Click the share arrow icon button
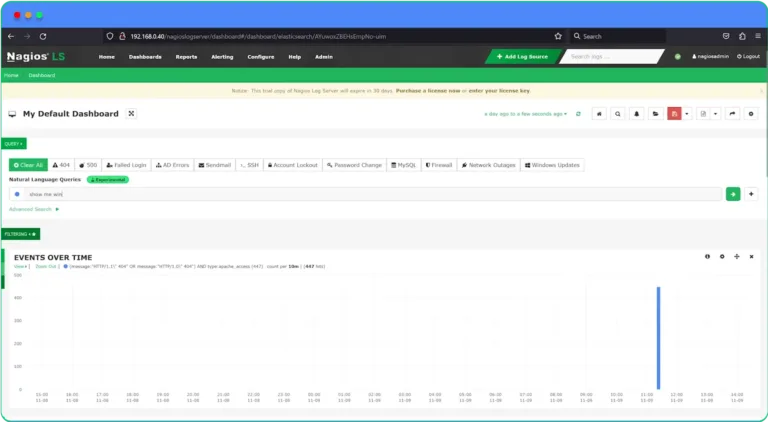This screenshot has width=768, height=422. [732, 114]
